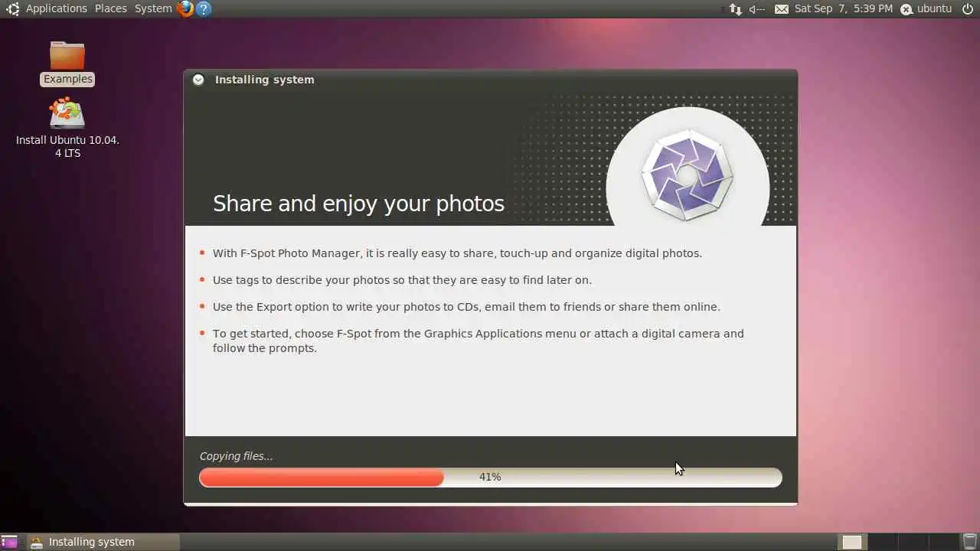The width and height of the screenshot is (980, 551).
Task: Click the 'Use the Export option' bullet line
Action: [x=466, y=307]
